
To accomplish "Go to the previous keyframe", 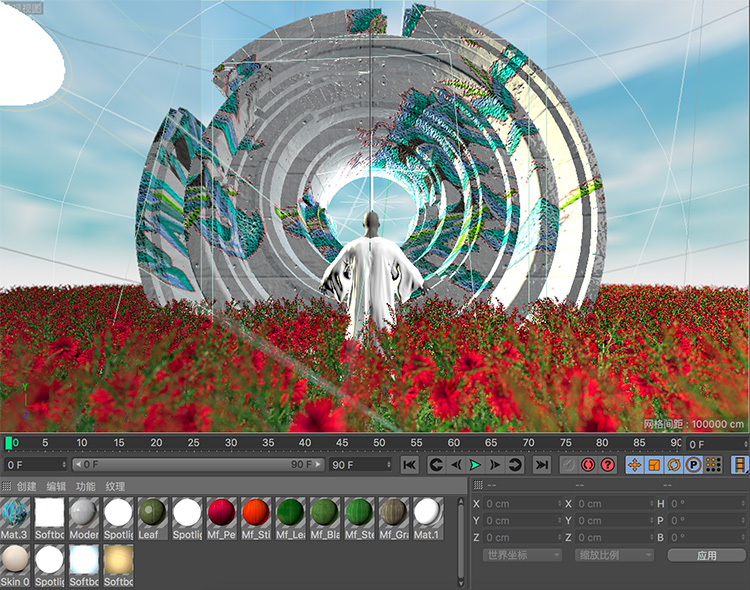I will point(436,465).
